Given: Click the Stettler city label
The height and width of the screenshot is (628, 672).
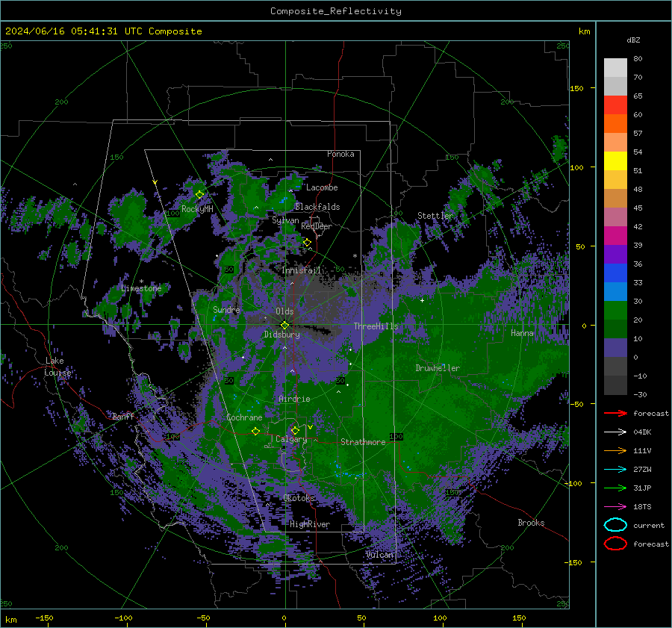Looking at the screenshot, I should tap(435, 216).
